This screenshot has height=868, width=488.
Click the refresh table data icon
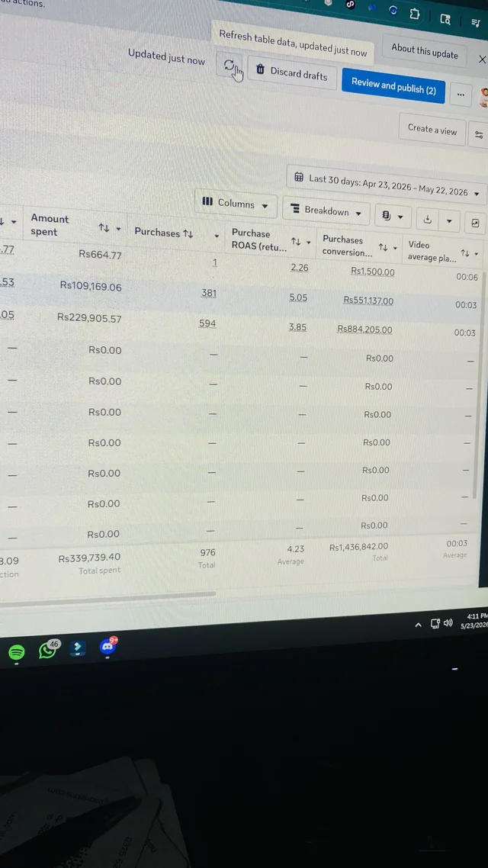pos(229,66)
